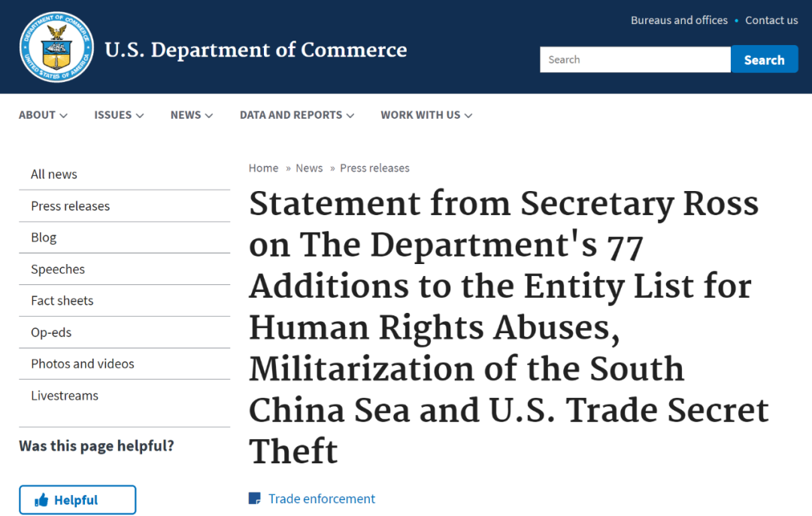Select Fact sheets in sidebar menu
Screen dimensions: 812x516
(x=62, y=301)
